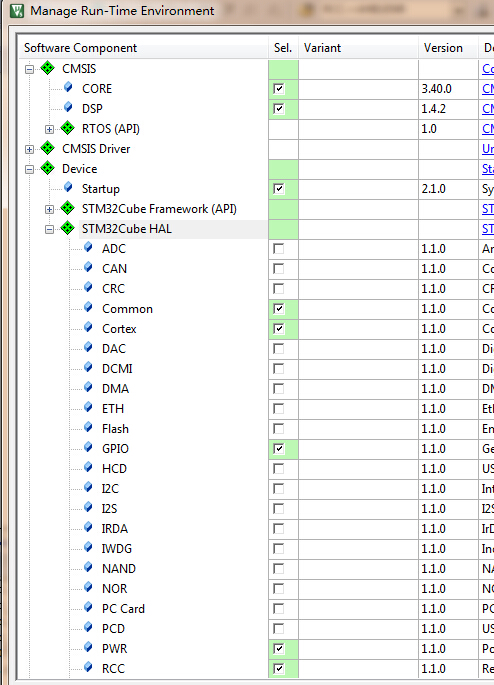Enable the I2S HAL component checkbox

pos(279,509)
